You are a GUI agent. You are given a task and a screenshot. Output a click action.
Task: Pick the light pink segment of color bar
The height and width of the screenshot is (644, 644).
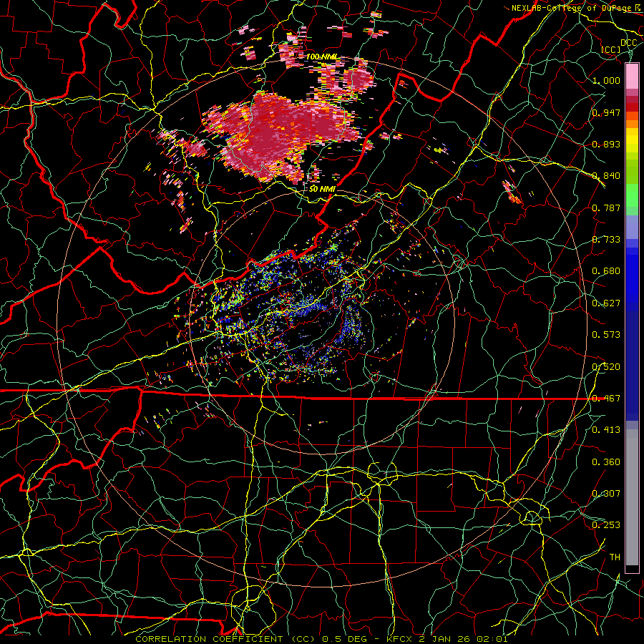point(632,77)
